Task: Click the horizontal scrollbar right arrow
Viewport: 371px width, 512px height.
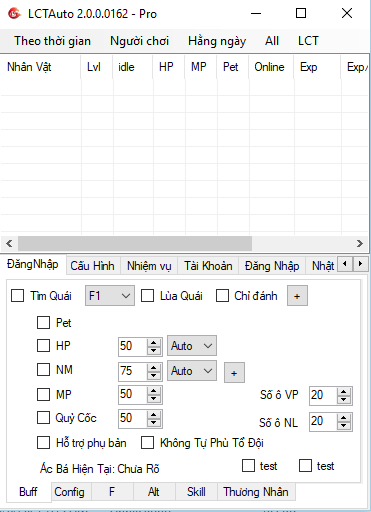Action: click(x=360, y=243)
